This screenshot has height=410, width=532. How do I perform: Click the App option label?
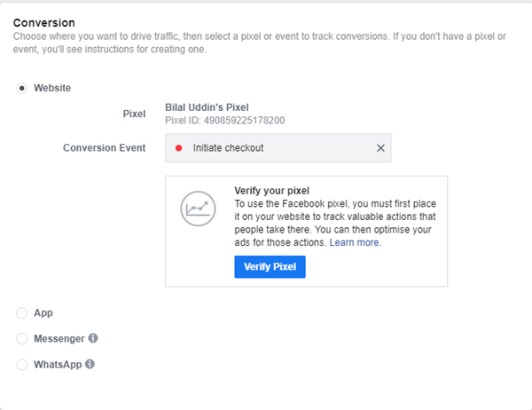point(43,313)
